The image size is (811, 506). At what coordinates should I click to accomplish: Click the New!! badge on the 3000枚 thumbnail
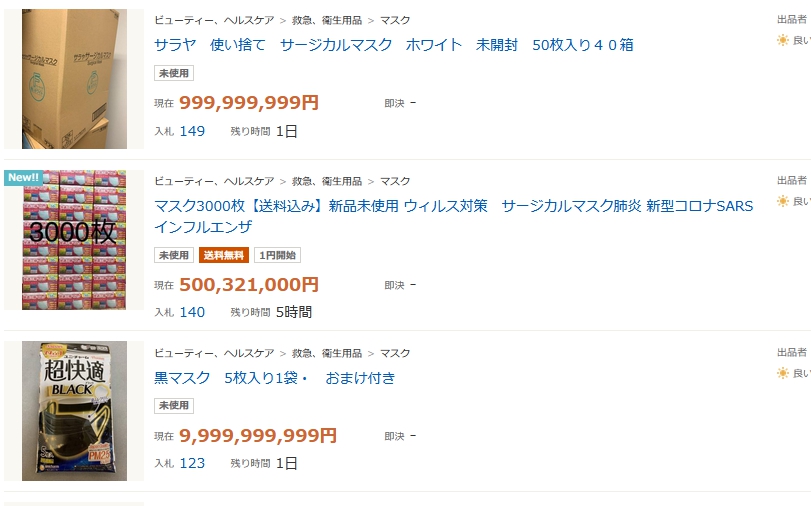coord(23,178)
